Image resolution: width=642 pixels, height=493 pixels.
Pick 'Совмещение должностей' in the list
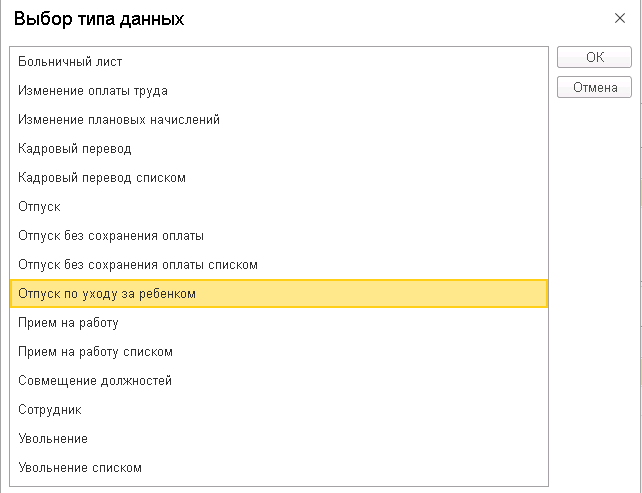pyautogui.click(x=95, y=381)
